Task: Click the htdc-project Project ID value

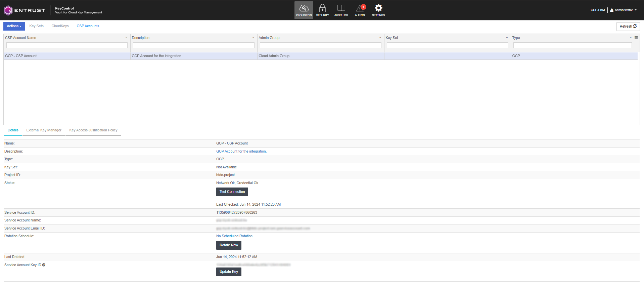Action: (x=225, y=175)
